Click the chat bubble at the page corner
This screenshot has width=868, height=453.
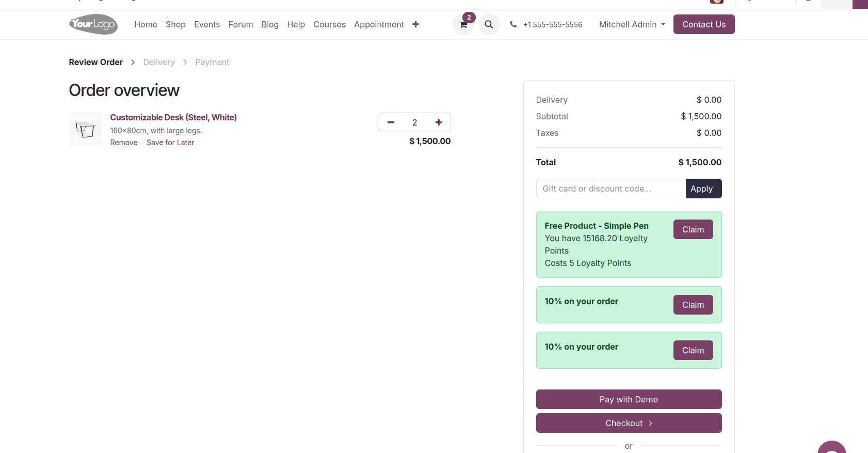(832, 447)
